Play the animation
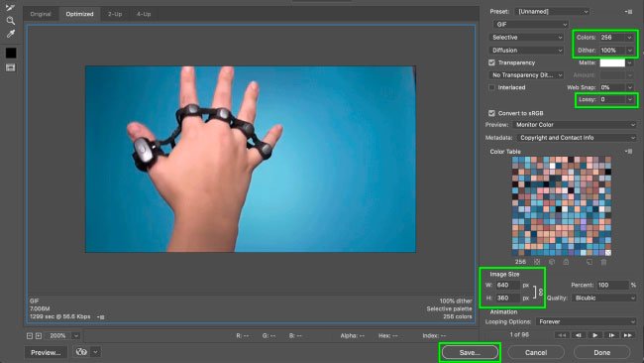 pos(594,335)
